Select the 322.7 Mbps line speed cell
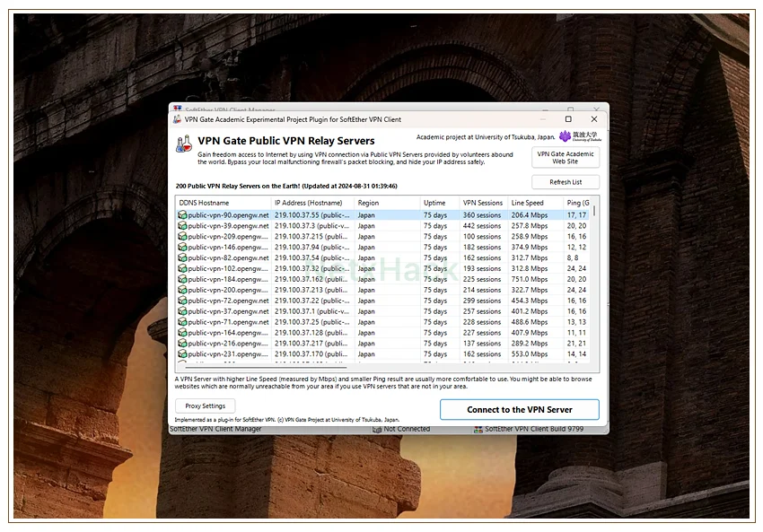Viewport: 763px width, 532px height. pos(530,290)
